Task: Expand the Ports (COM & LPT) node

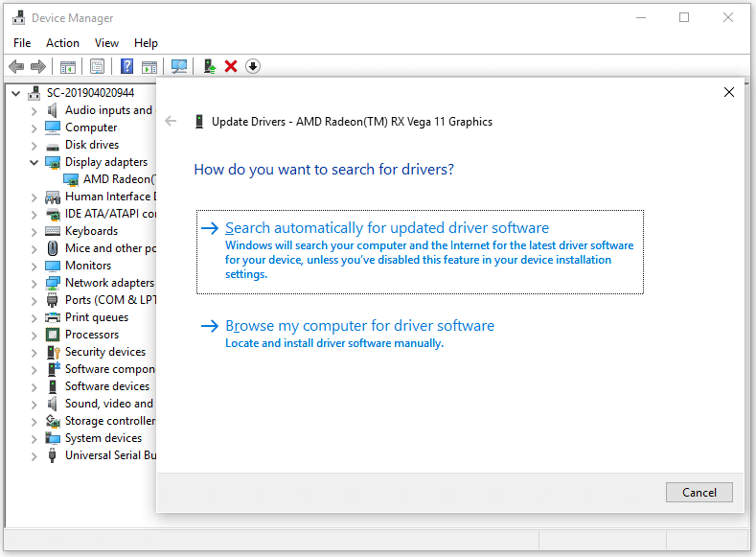Action: [x=34, y=300]
